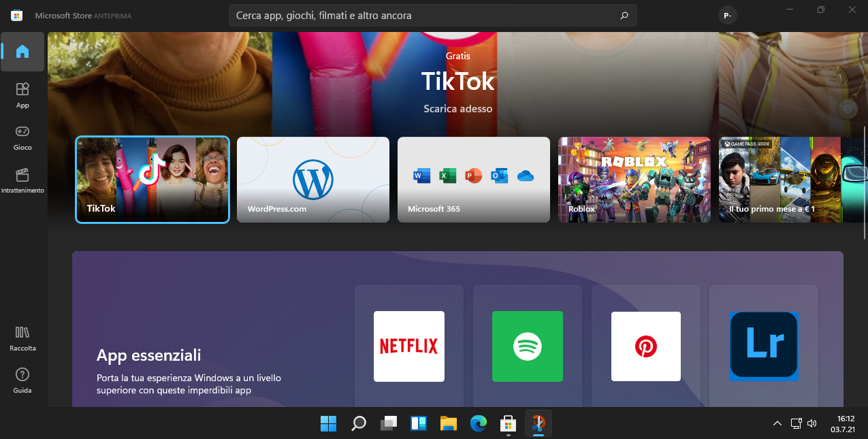Open the App section in sidebar
The image size is (868, 439).
pyautogui.click(x=22, y=95)
